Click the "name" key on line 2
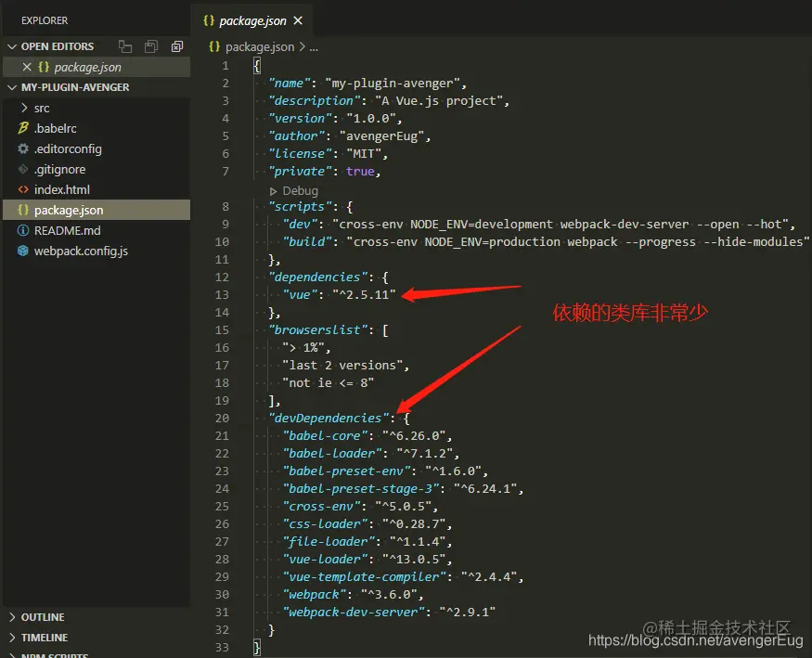Image resolution: width=812 pixels, height=658 pixels. pos(289,84)
